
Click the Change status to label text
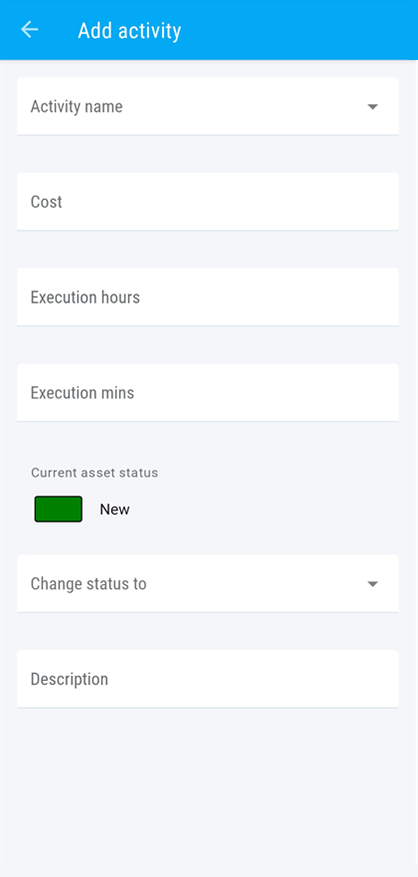(x=88, y=583)
